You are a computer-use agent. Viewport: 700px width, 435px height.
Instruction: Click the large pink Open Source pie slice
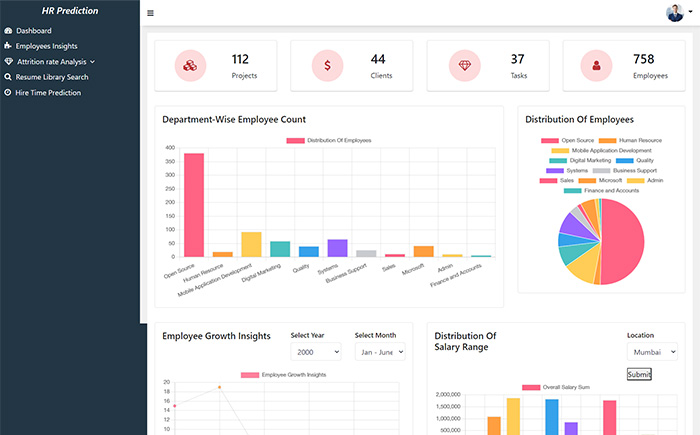click(625, 242)
